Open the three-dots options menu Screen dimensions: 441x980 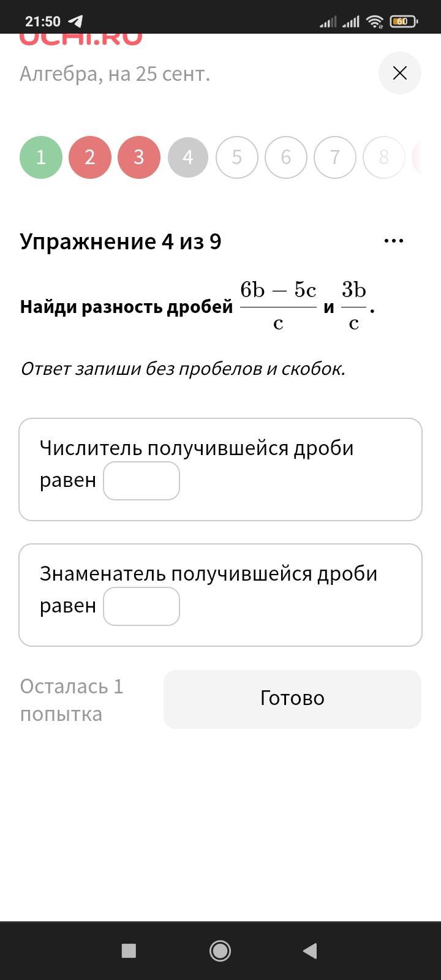[x=393, y=241]
